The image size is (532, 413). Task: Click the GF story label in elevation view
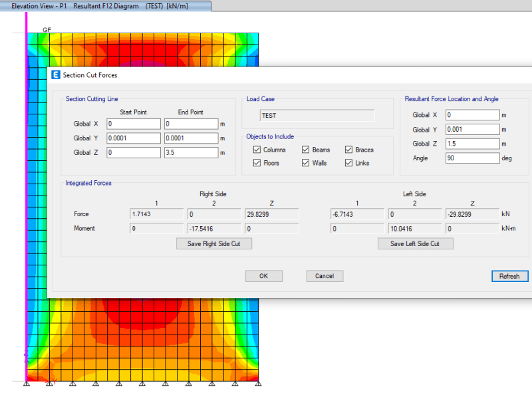[x=47, y=30]
